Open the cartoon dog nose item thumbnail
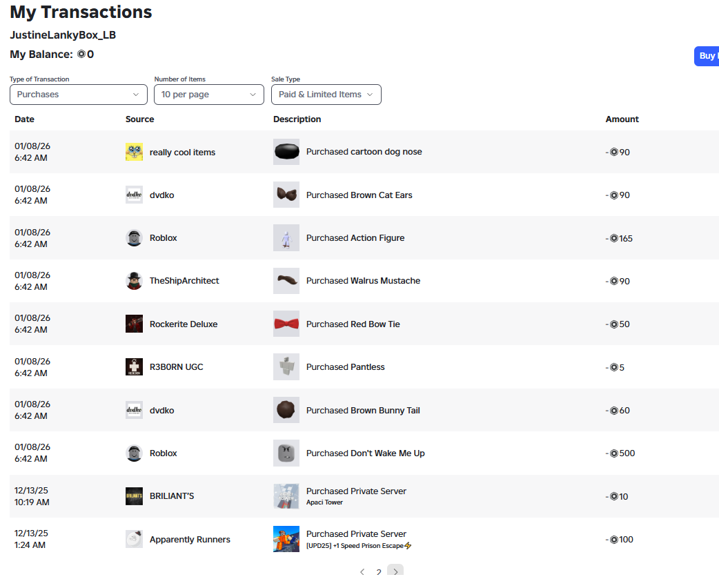 pyautogui.click(x=286, y=152)
